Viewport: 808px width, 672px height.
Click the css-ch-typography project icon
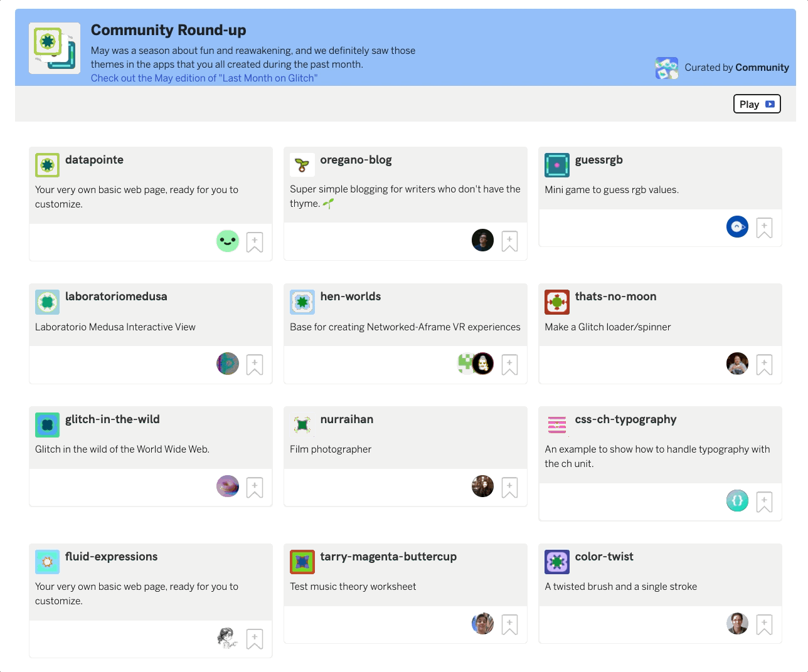[x=556, y=425]
